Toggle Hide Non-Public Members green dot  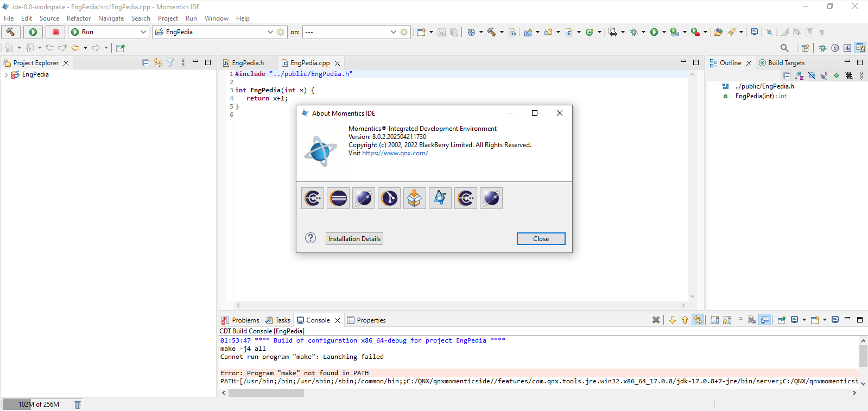(x=837, y=76)
